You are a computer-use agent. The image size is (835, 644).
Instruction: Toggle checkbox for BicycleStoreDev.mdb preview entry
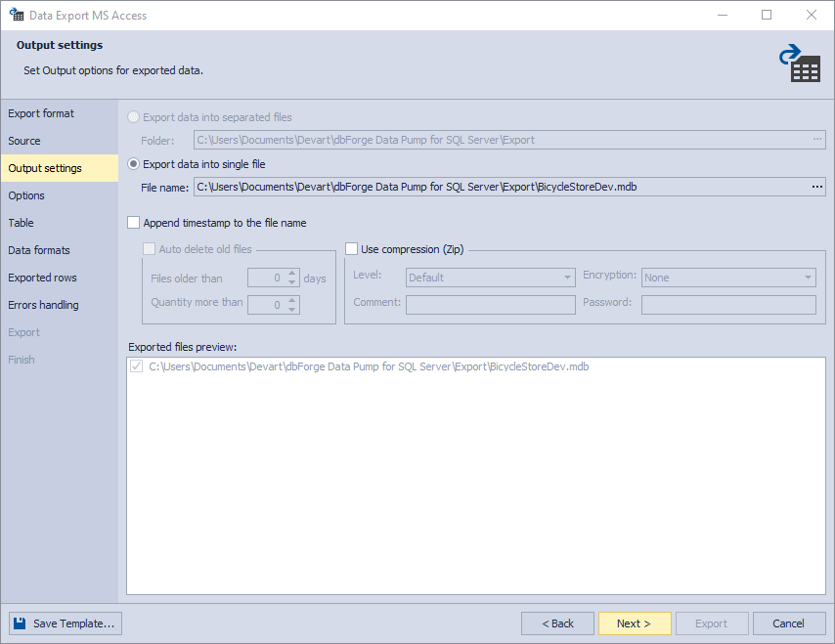click(137, 366)
